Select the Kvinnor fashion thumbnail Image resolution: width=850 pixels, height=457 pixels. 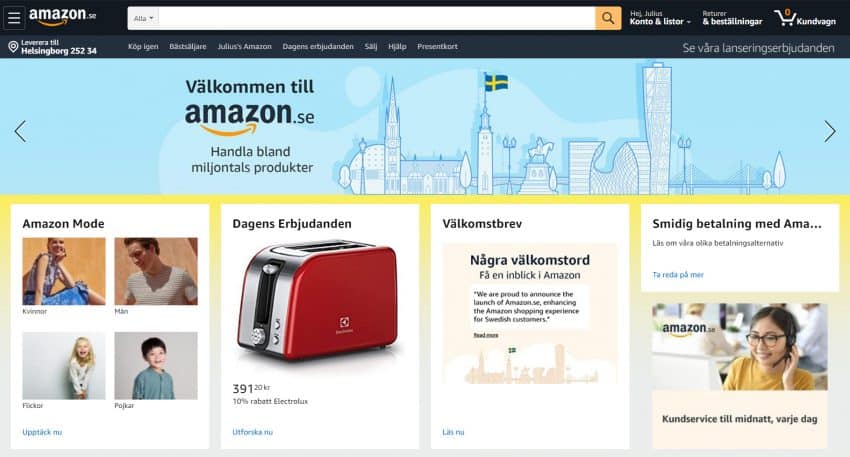64,271
